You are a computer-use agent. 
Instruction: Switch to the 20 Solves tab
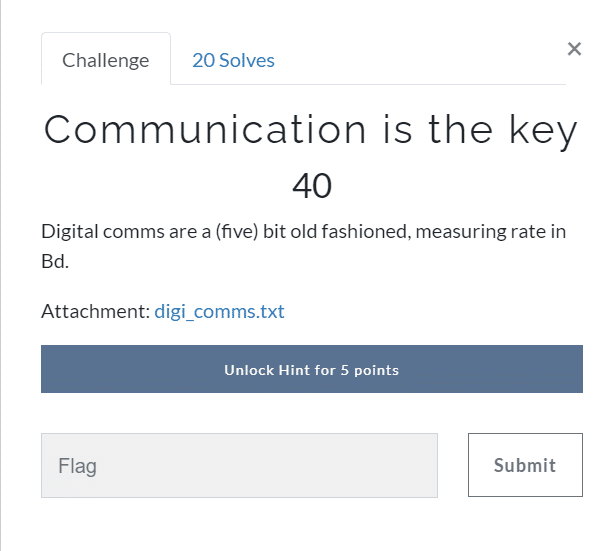(x=233, y=60)
